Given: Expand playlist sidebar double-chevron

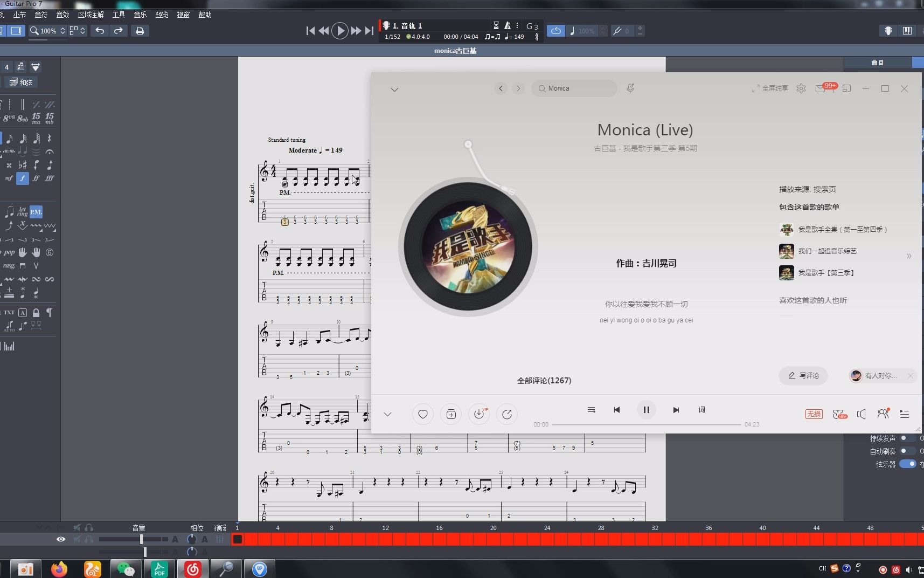Looking at the screenshot, I should [909, 256].
